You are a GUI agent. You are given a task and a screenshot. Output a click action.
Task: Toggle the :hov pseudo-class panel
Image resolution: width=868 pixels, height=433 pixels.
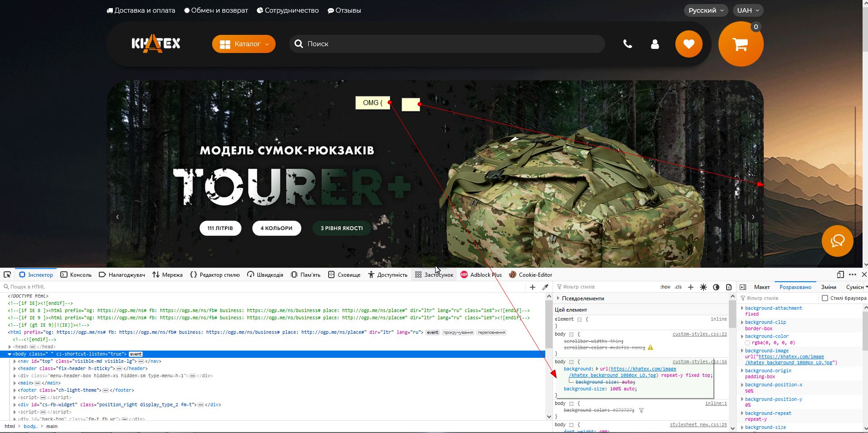(x=665, y=287)
